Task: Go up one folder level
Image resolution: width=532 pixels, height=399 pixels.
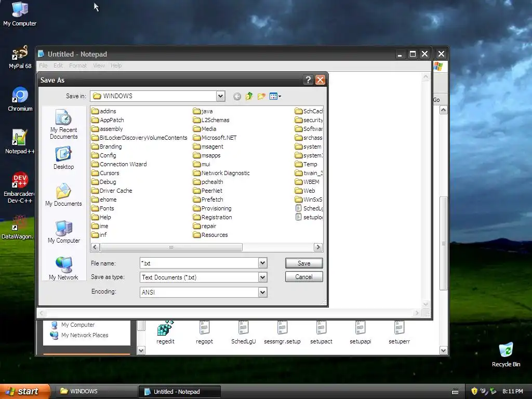Action: (249, 96)
